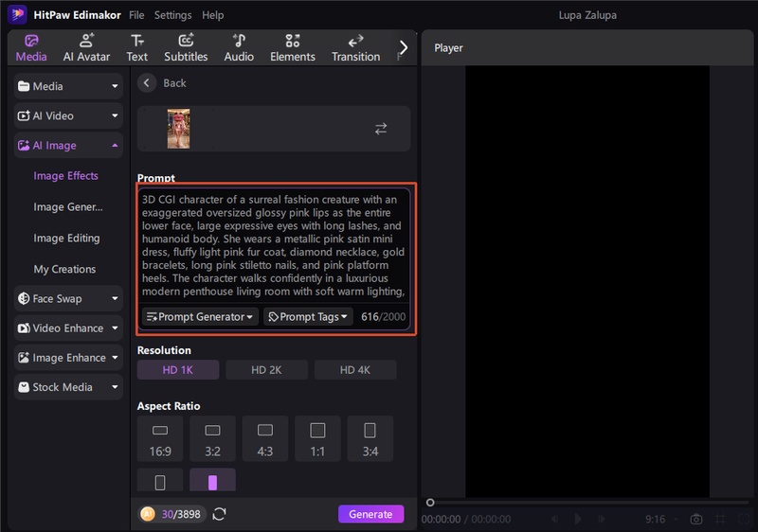
Task: Enter fullscreen player view
Action: pyautogui.click(x=745, y=519)
